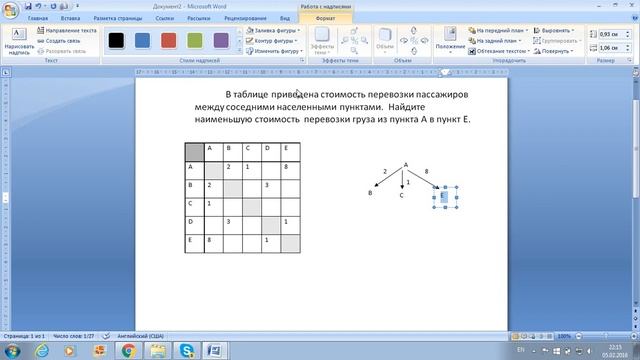
Task: Apply the black text box style
Action: click(116, 40)
